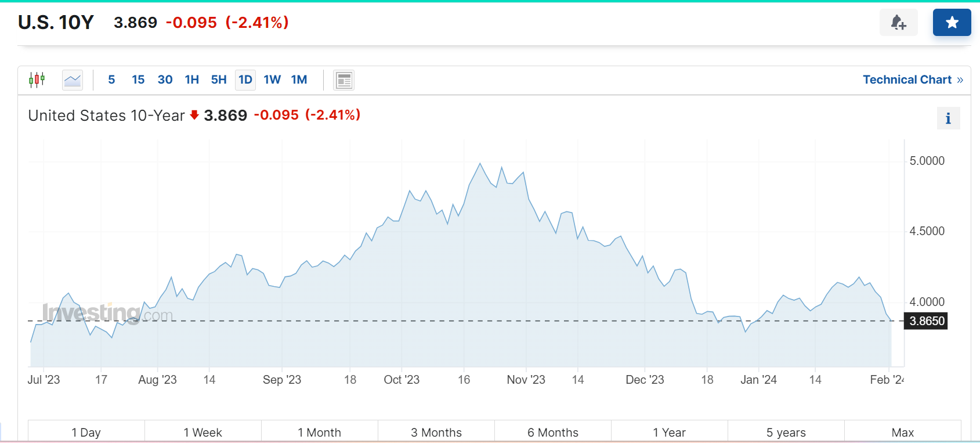This screenshot has height=443, width=980.
Task: Choose the 15 minute interval
Action: coord(138,80)
